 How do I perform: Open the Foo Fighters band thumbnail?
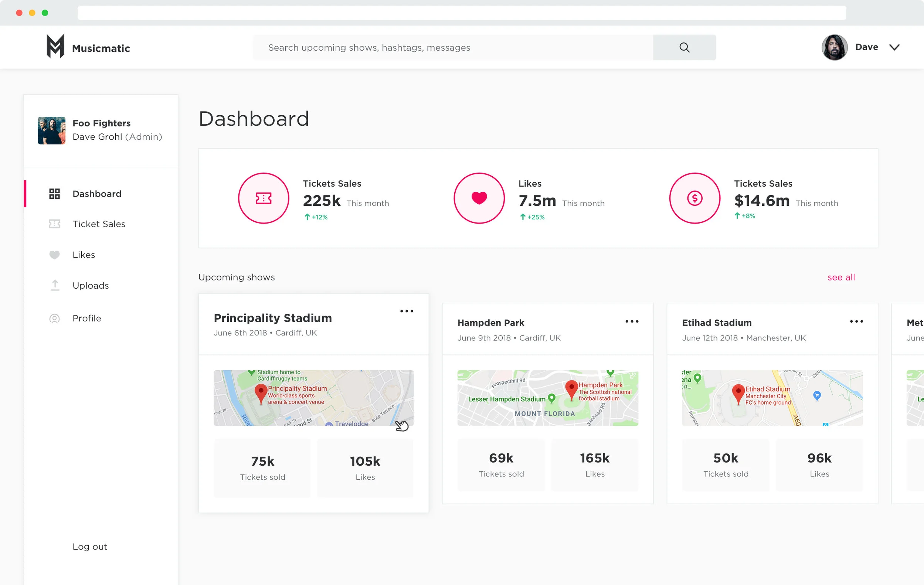[x=51, y=130]
